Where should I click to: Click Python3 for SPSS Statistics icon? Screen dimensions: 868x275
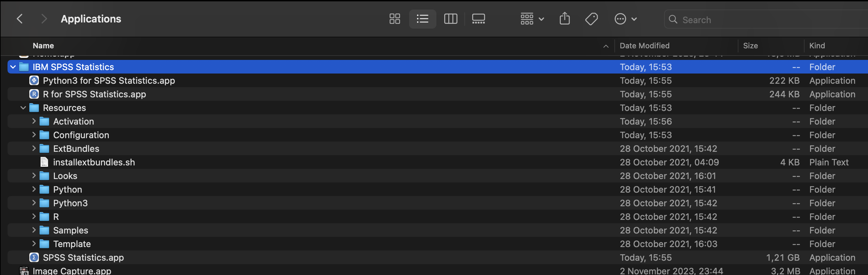[34, 81]
